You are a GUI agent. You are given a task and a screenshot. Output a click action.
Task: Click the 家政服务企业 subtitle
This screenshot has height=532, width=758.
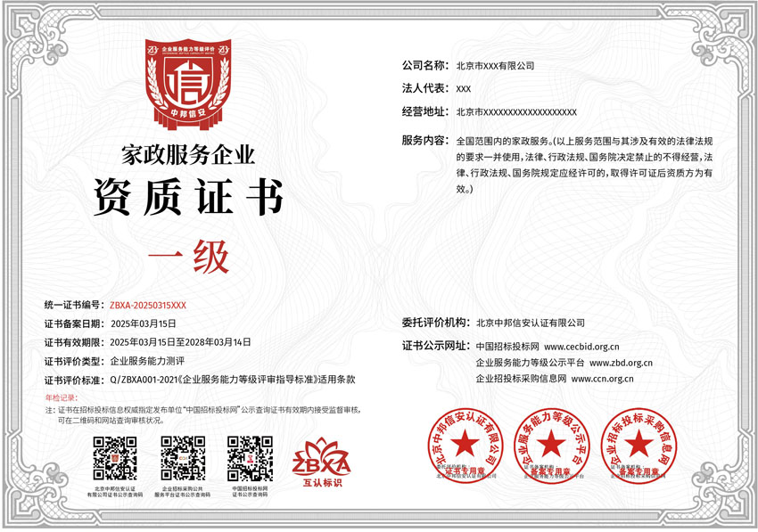187,155
